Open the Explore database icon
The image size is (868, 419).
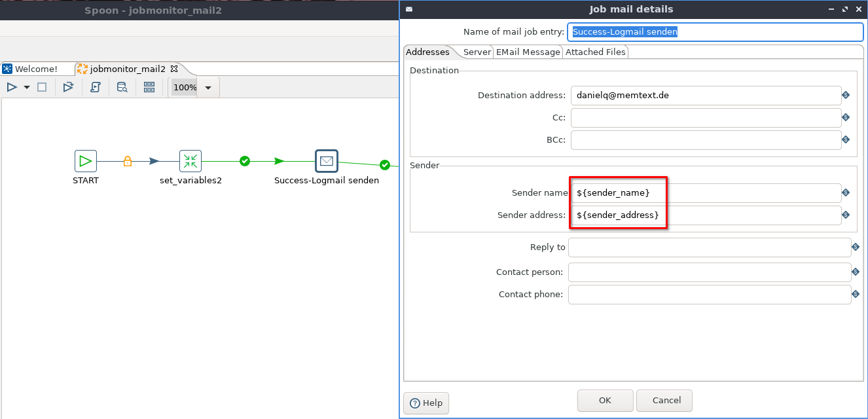(x=122, y=87)
